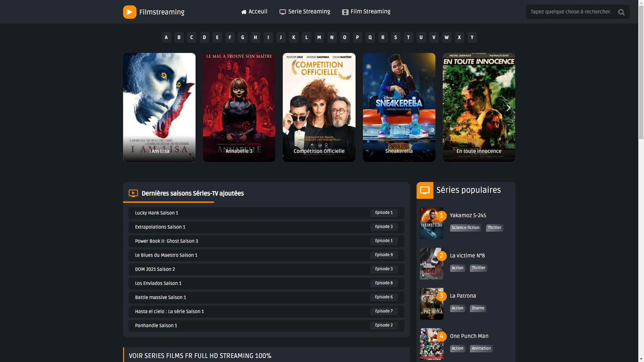Open the La victime N°8 series title
Screen dimensions: 644x362
coord(467,256)
